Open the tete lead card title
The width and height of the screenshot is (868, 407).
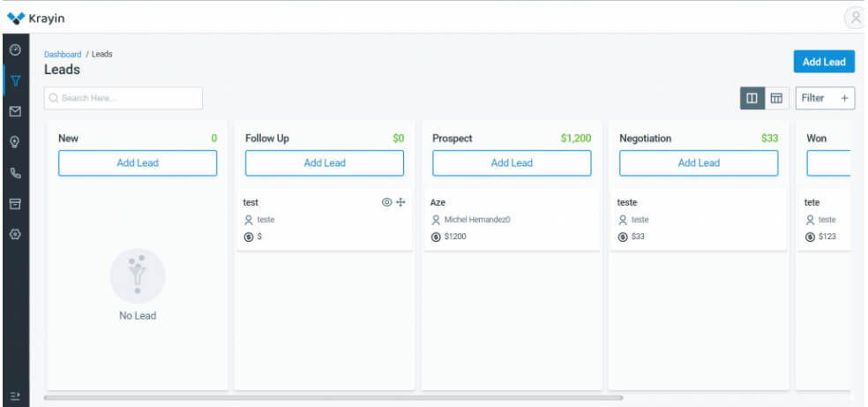[x=812, y=203]
